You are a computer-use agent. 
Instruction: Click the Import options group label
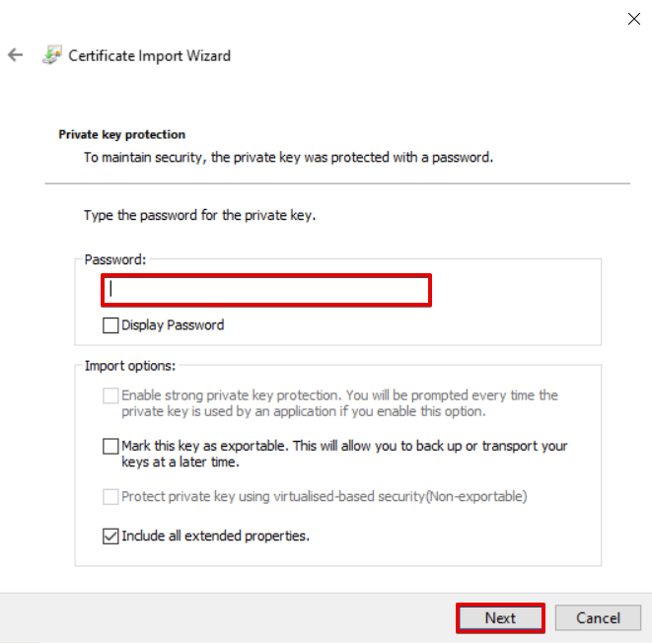click(x=130, y=366)
